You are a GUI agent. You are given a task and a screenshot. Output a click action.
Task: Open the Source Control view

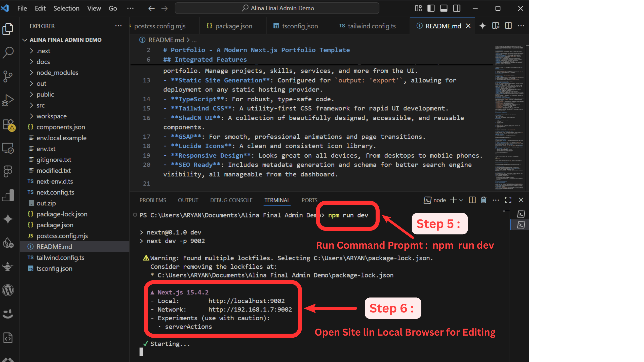8,76
